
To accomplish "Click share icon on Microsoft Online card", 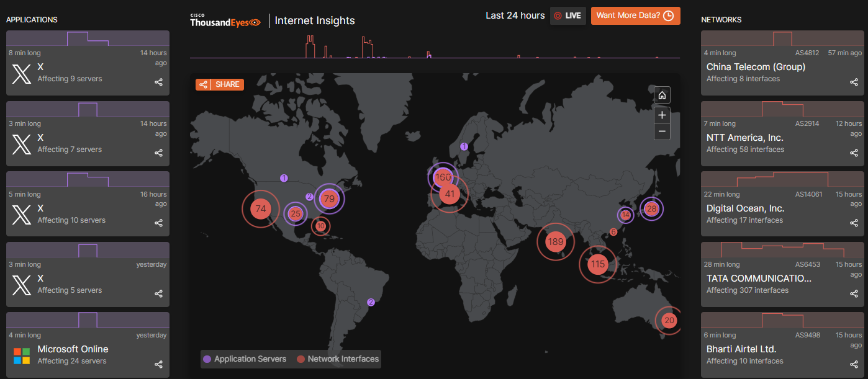I will click(x=158, y=364).
